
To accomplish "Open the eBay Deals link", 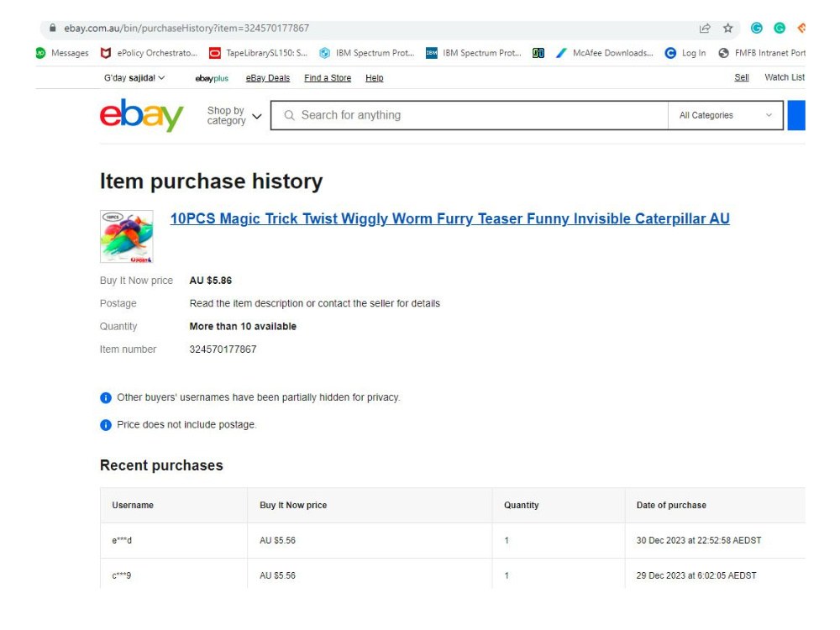I will (268, 78).
